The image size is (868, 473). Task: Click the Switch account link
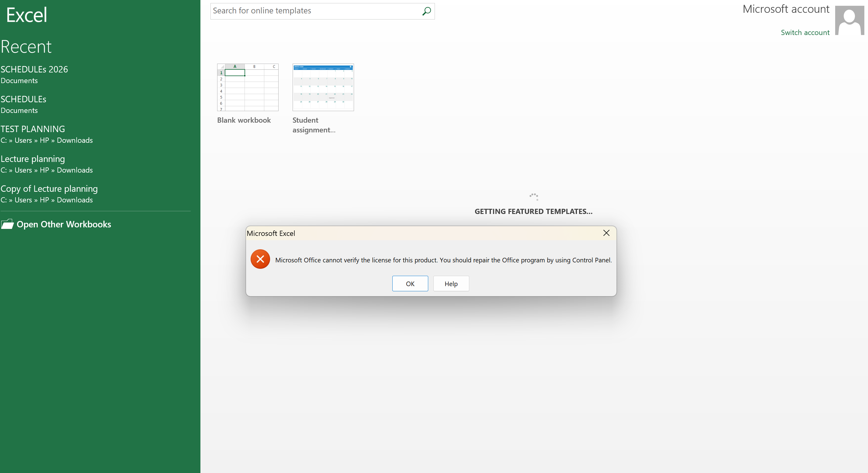[805, 32]
